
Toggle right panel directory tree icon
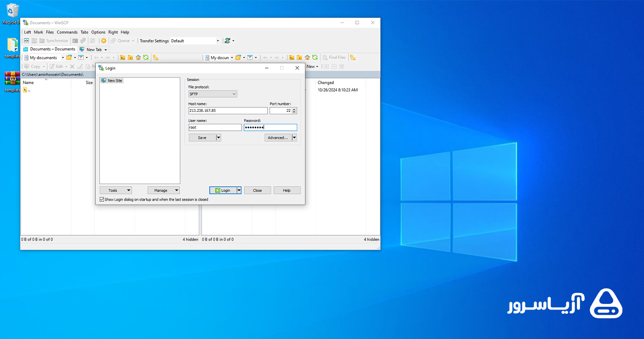(x=353, y=58)
